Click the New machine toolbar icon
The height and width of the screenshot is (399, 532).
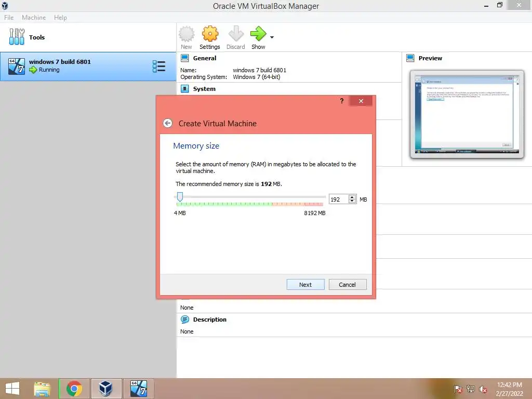point(187,34)
